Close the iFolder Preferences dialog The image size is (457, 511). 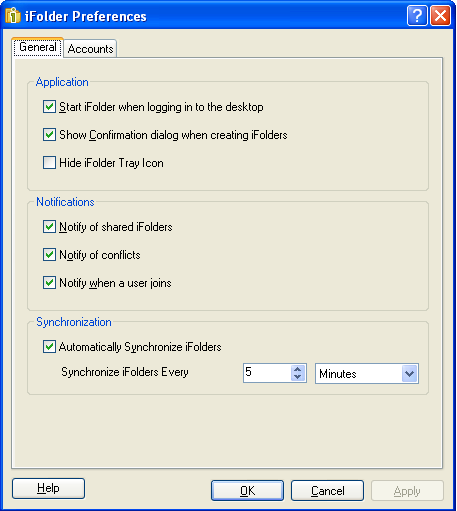point(440,16)
